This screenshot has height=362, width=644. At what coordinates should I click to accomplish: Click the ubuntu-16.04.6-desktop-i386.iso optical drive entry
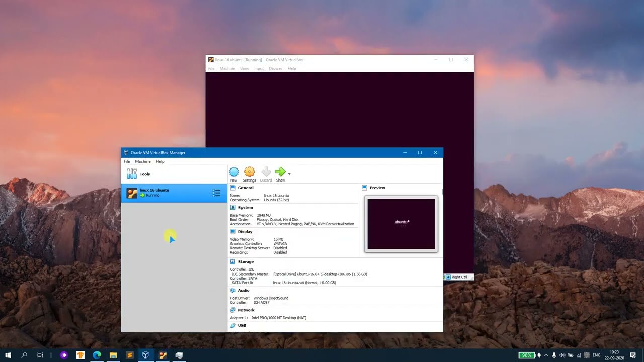(x=320, y=274)
